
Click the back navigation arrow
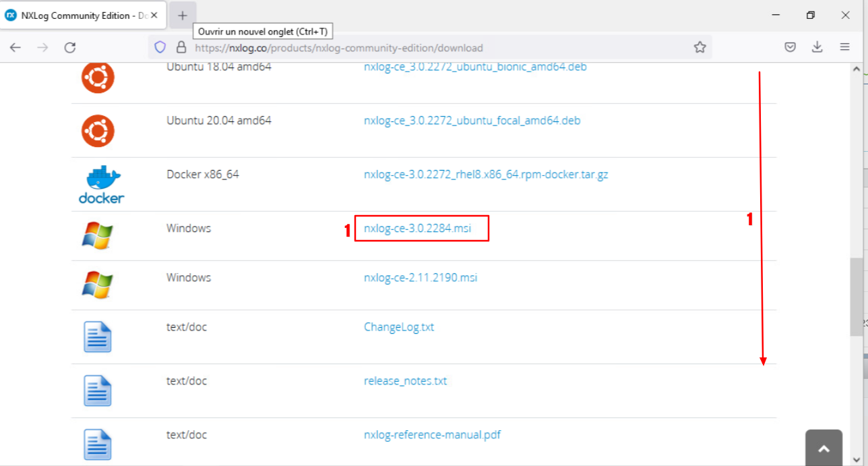pos(15,47)
